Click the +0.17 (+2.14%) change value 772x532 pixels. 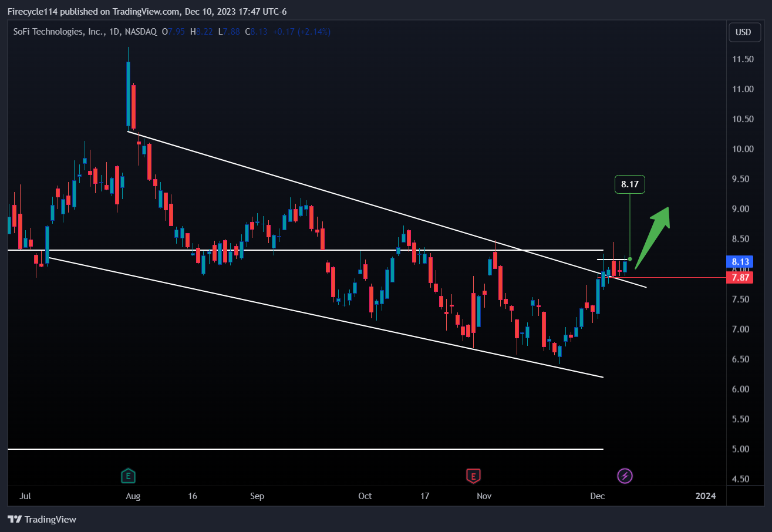pyautogui.click(x=301, y=32)
